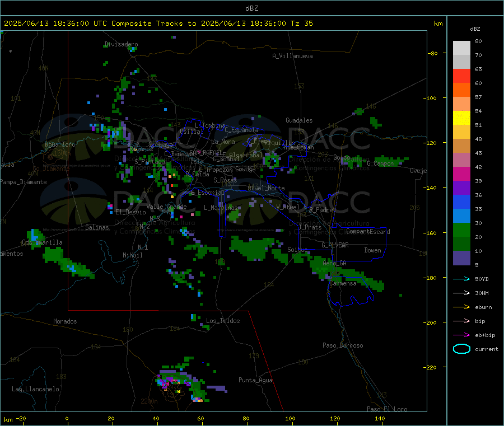
Task: Select the slate 5-10 dBZ swatch
Action: tap(461, 258)
